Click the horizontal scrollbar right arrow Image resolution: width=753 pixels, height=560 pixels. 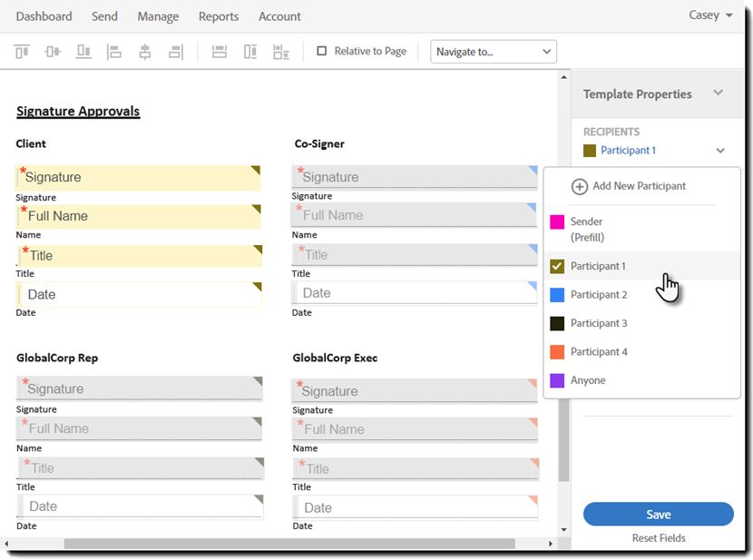tap(551, 544)
